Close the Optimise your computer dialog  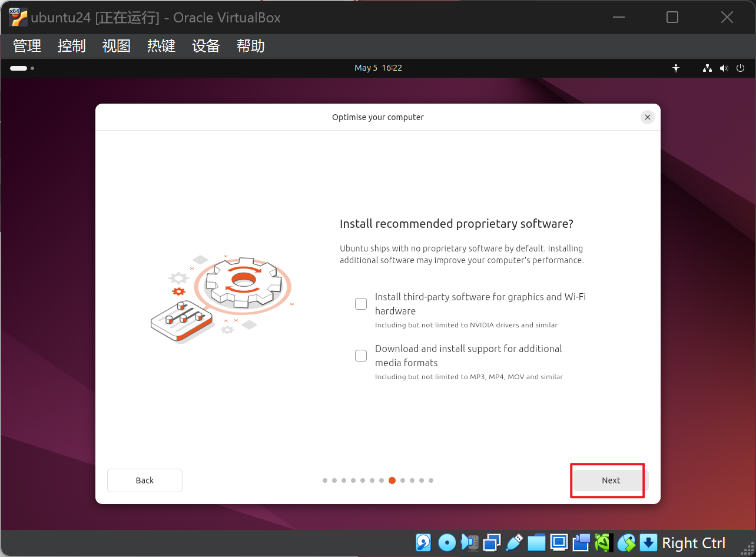tap(648, 117)
